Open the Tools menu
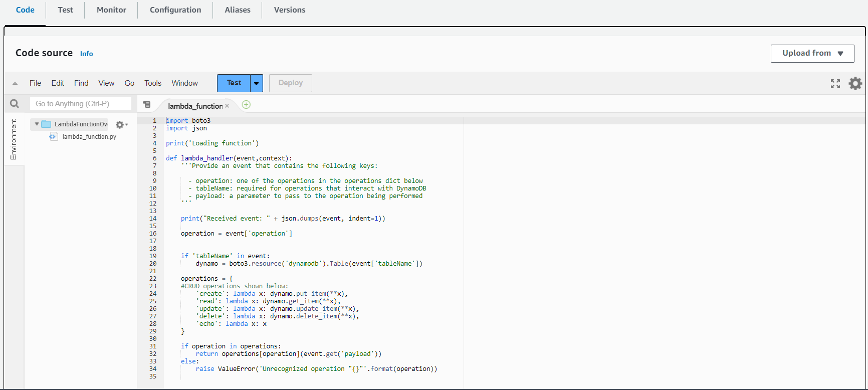This screenshot has width=868, height=390. click(153, 83)
